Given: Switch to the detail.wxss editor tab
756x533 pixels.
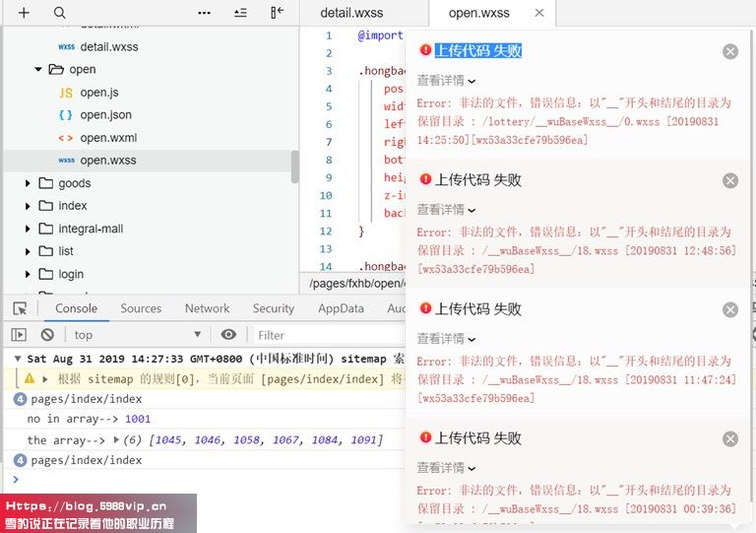Looking at the screenshot, I should 352,13.
